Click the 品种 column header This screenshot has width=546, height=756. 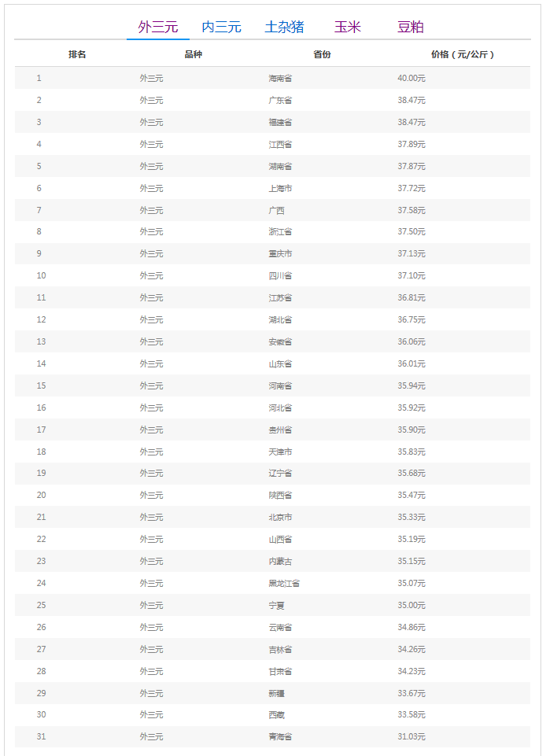[x=194, y=54]
